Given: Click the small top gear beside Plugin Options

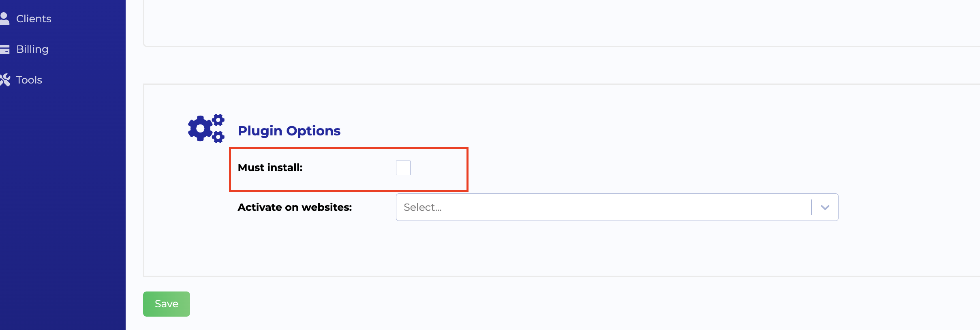Looking at the screenshot, I should click(218, 120).
